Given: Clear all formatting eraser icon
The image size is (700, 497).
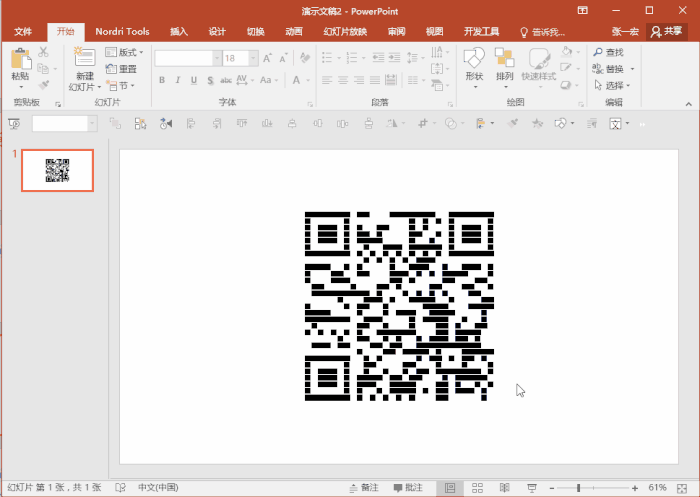Looking at the screenshot, I should pyautogui.click(x=305, y=58).
